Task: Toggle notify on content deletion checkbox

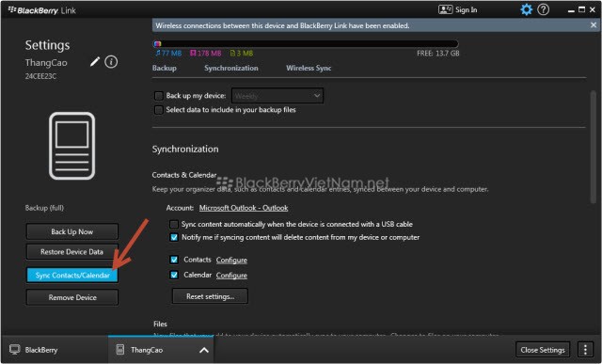Action: click(x=174, y=237)
